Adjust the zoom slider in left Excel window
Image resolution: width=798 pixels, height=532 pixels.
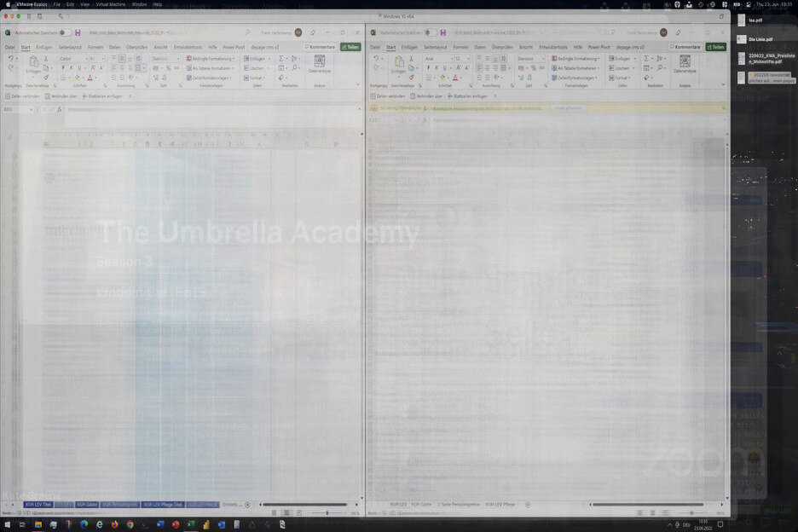(327, 513)
